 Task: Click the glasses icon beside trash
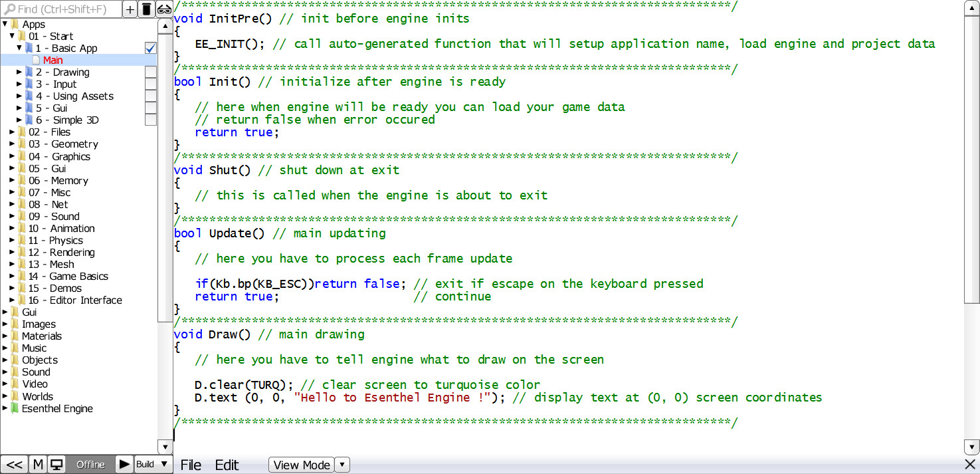click(164, 9)
